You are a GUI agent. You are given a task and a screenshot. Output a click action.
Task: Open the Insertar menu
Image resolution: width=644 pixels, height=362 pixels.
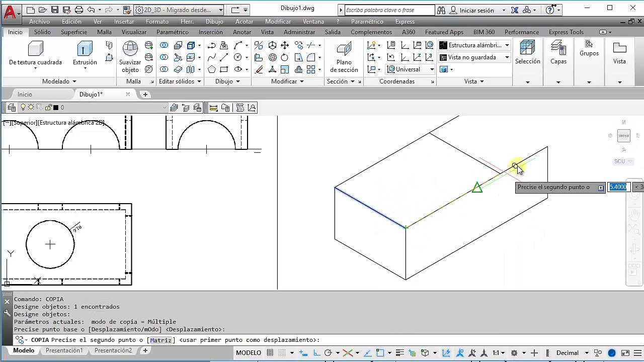(x=124, y=22)
